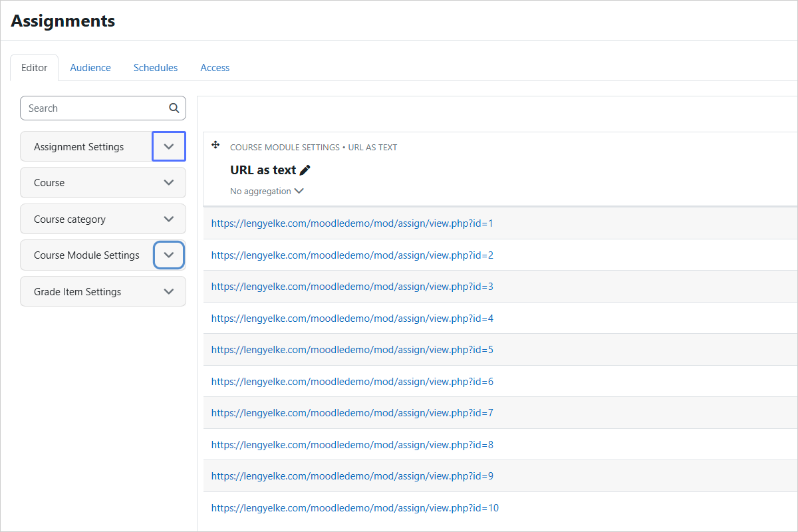Open the assignment link ending id=1

tap(352, 223)
